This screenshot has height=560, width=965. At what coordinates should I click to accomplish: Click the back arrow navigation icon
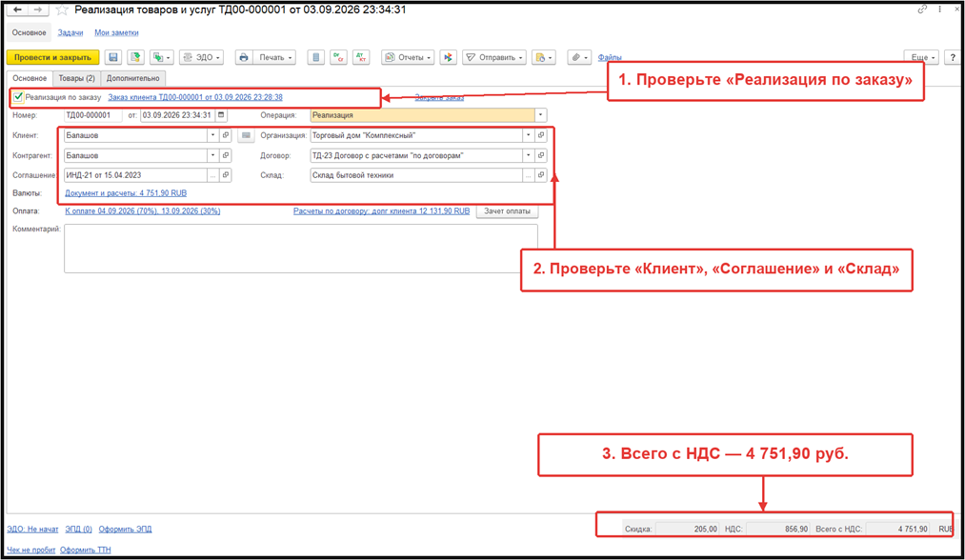(x=18, y=10)
